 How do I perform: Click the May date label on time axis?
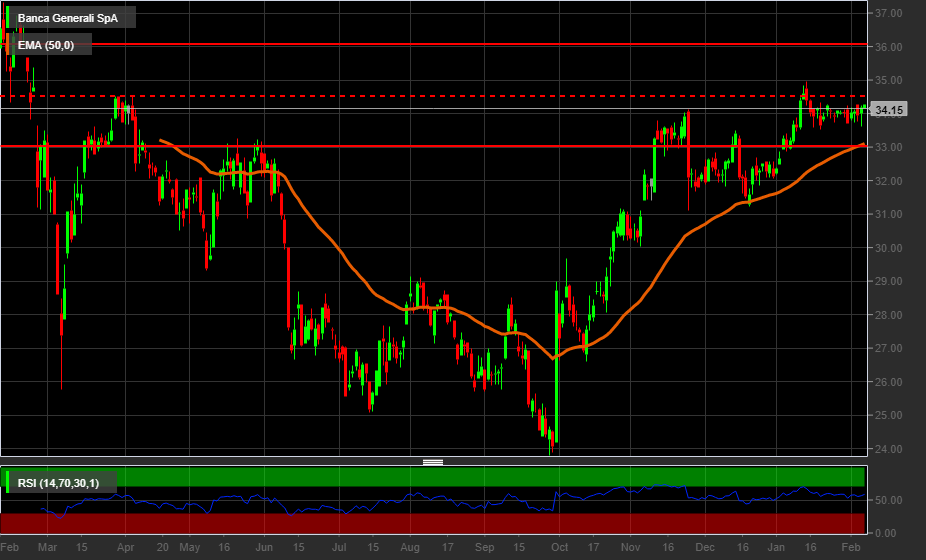point(190,547)
